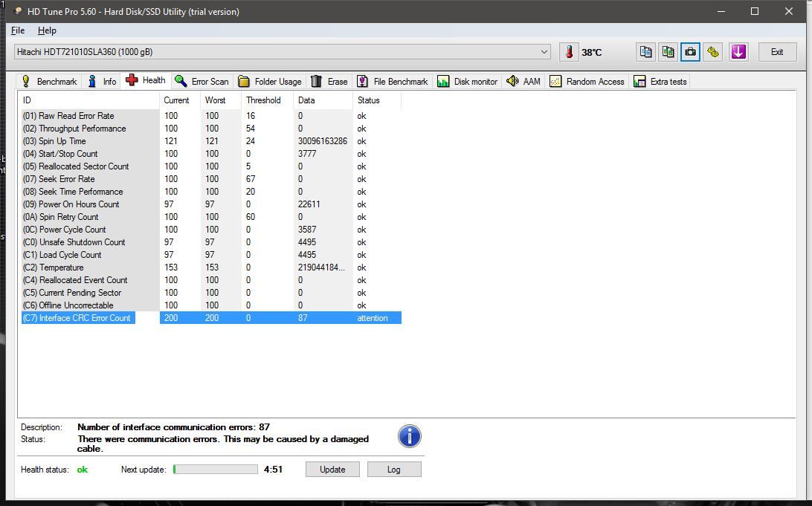This screenshot has width=812, height=506.
Task: Save screenshot with camera icon
Action: [690, 52]
